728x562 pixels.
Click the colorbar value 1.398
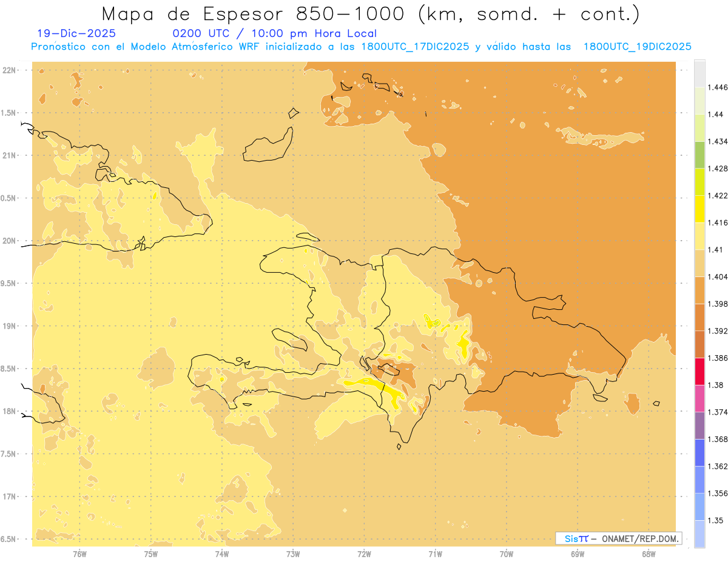coord(718,304)
